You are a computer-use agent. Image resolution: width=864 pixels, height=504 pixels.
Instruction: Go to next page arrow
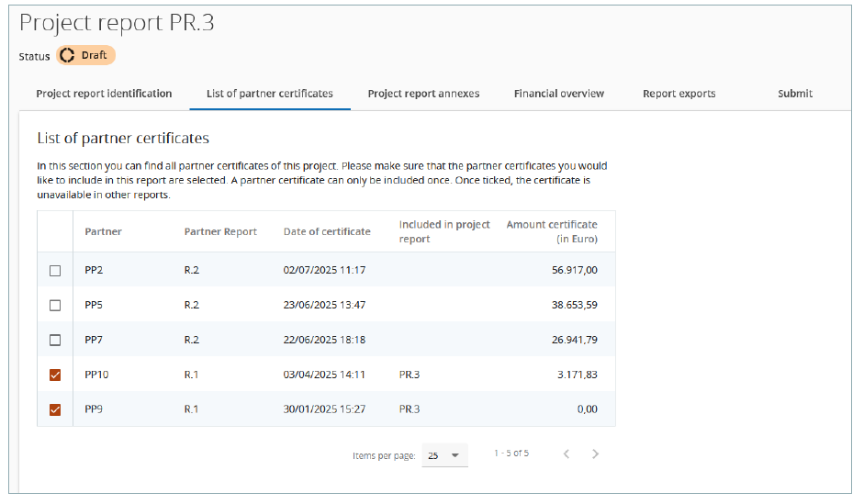pos(596,454)
